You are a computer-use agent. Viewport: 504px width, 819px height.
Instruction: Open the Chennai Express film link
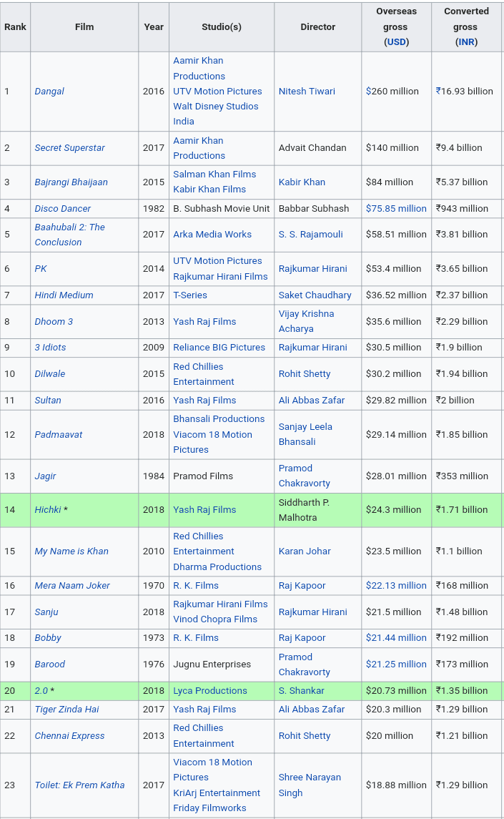point(69,736)
